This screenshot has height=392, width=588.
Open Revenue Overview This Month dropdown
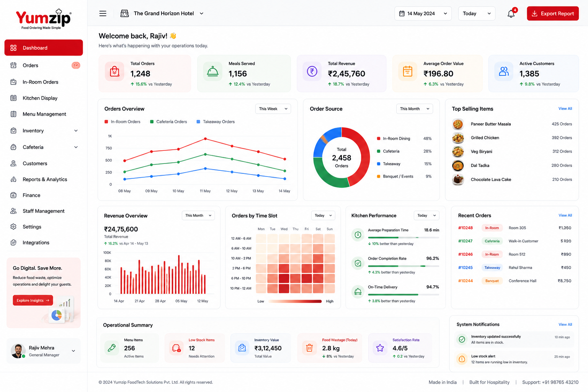point(198,216)
